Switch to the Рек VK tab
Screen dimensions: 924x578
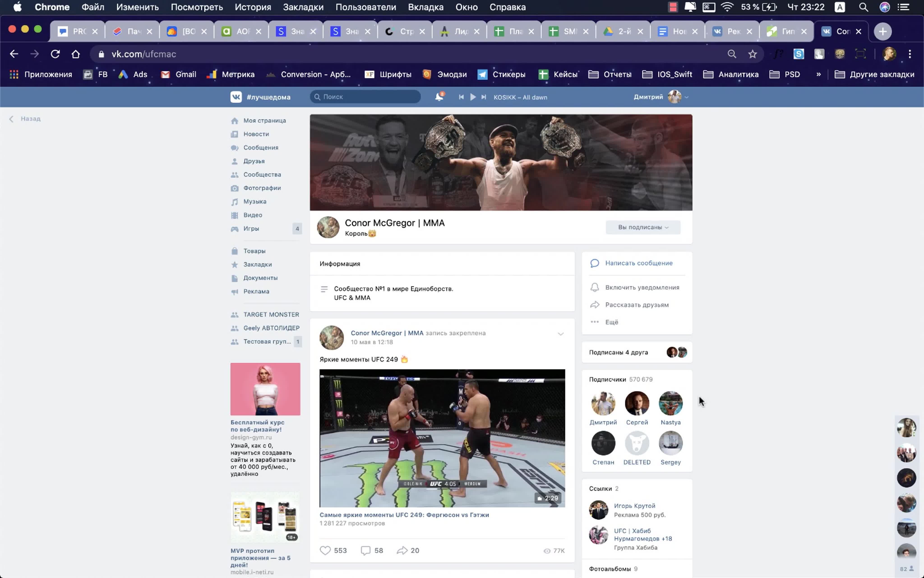pyautogui.click(x=732, y=31)
